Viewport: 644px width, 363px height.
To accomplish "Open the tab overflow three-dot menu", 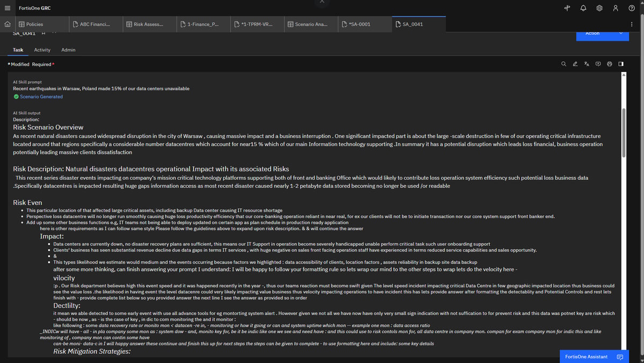I will pyautogui.click(x=632, y=24).
